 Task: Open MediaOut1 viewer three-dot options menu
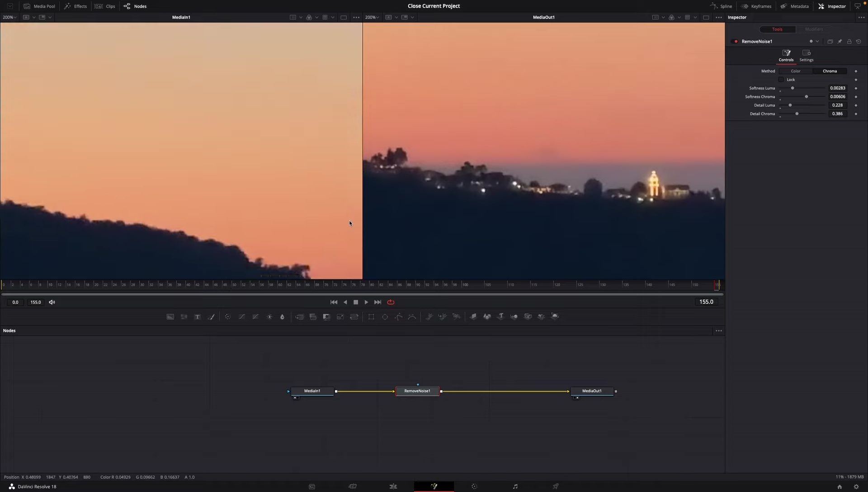click(719, 18)
